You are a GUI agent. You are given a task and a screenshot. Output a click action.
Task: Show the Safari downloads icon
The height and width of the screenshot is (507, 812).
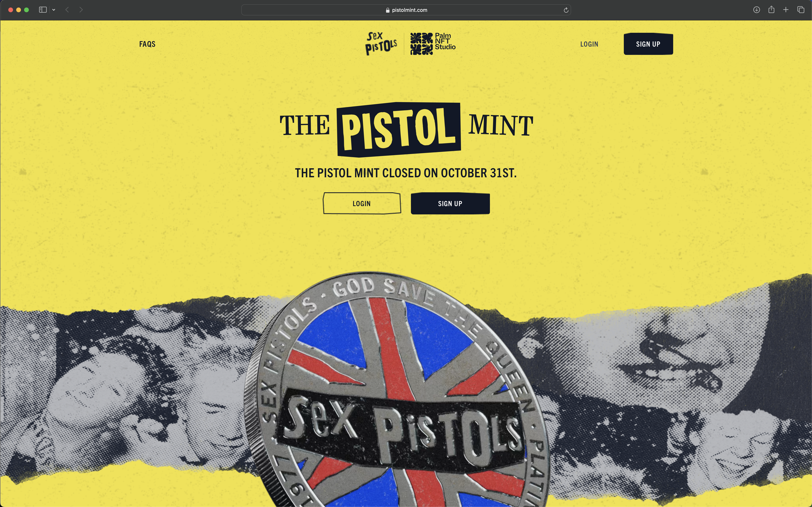[756, 10]
